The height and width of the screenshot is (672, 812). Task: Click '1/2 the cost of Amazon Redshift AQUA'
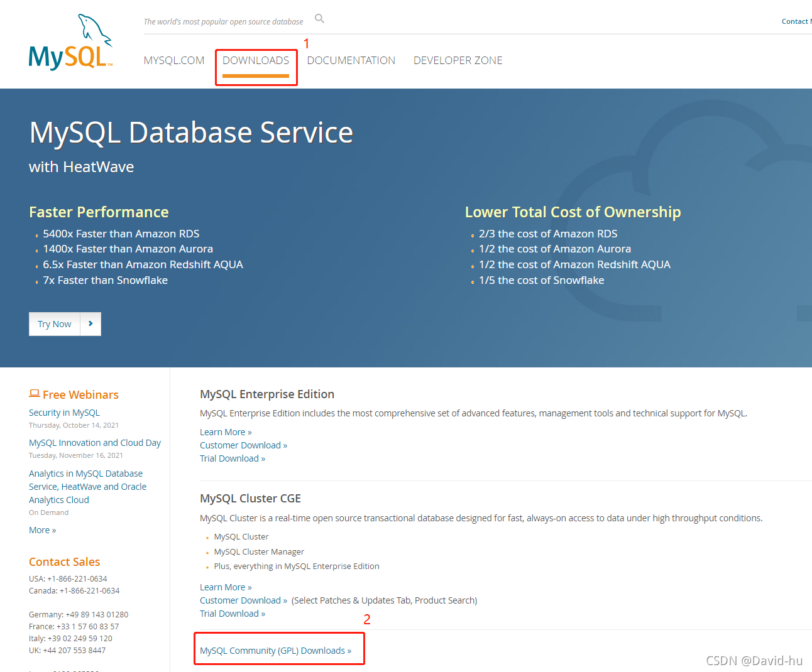point(574,264)
